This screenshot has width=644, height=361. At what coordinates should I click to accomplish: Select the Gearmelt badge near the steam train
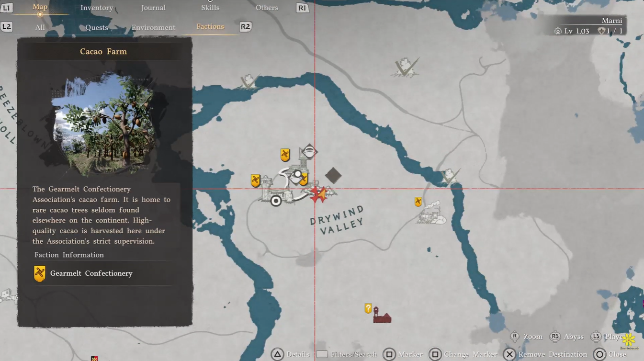[418, 202]
